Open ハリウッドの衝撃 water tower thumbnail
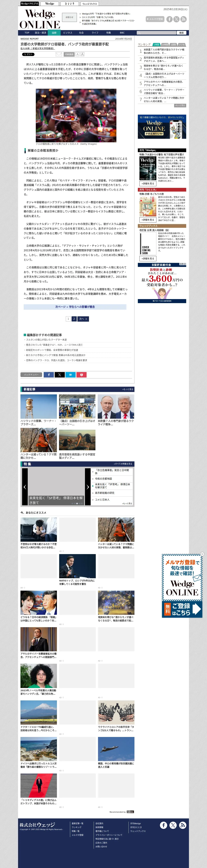 tap(39, 406)
